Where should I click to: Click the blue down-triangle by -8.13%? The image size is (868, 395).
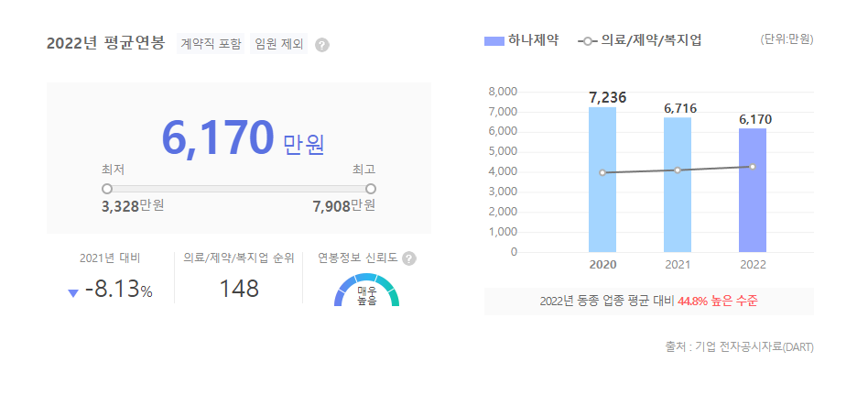click(x=73, y=293)
